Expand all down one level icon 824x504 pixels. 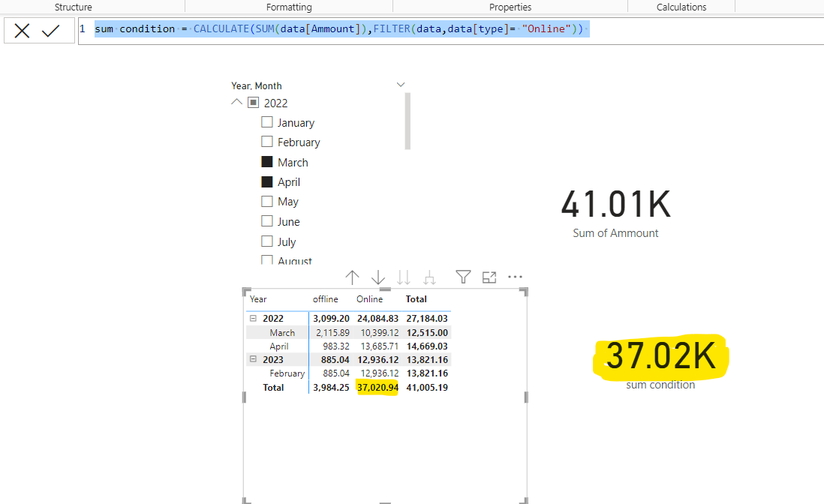click(x=429, y=277)
